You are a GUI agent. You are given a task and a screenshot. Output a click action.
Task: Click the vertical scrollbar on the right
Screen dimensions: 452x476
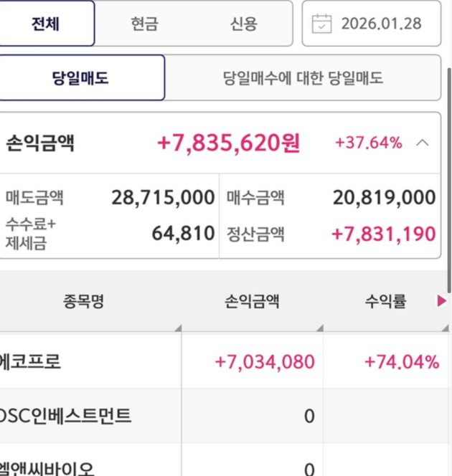(449, 179)
